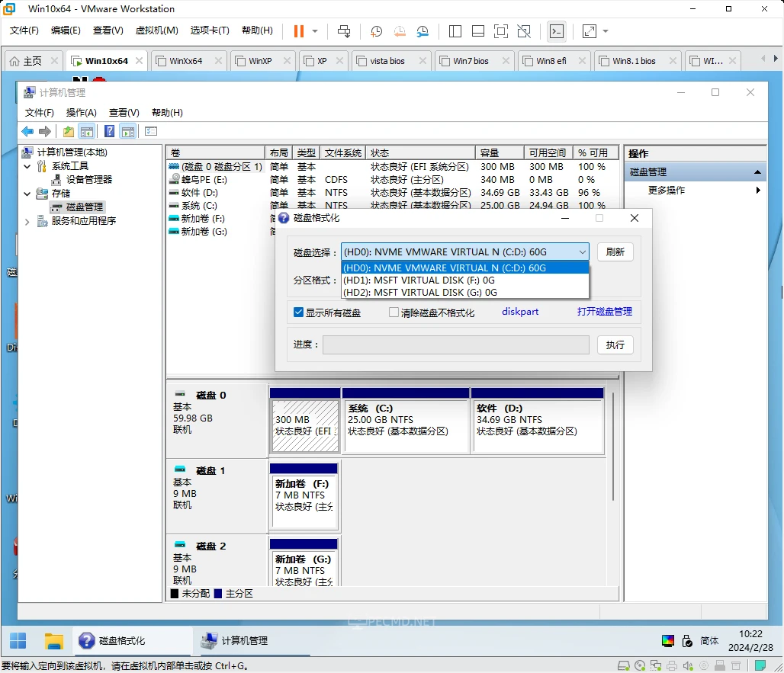The height and width of the screenshot is (673, 784).
Task: Open the console view icon
Action: point(557,31)
